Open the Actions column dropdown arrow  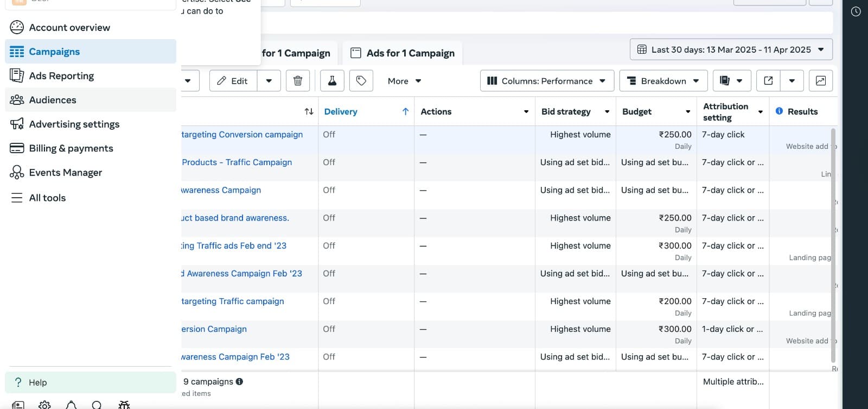[526, 112]
